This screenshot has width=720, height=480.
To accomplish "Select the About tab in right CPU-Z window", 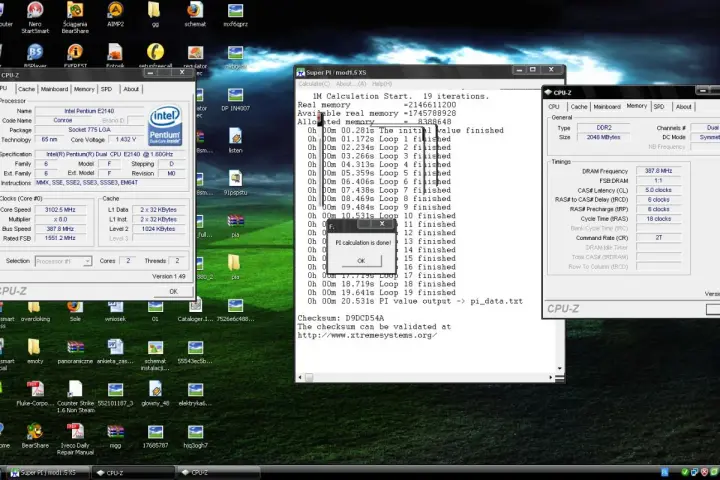I will 683,107.
